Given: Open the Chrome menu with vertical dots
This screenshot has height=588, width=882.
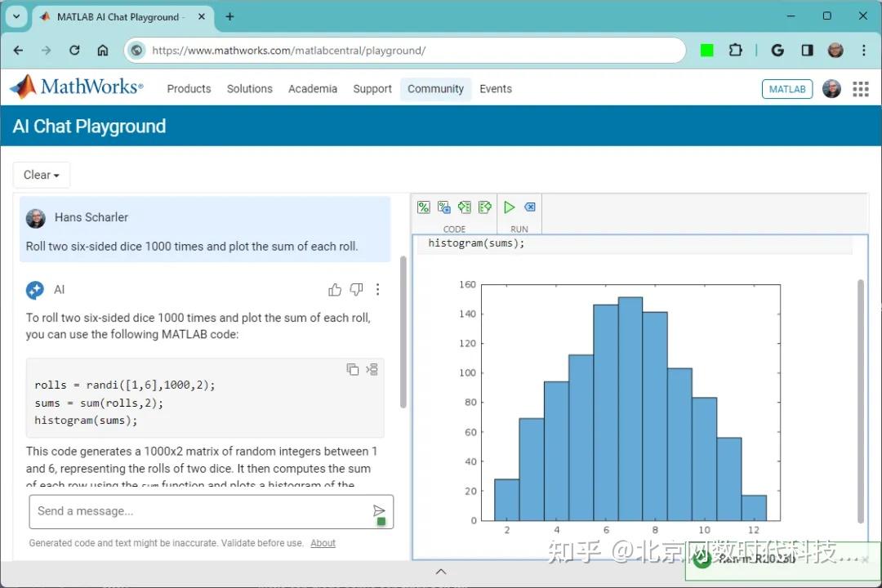Looking at the screenshot, I should [x=864, y=50].
